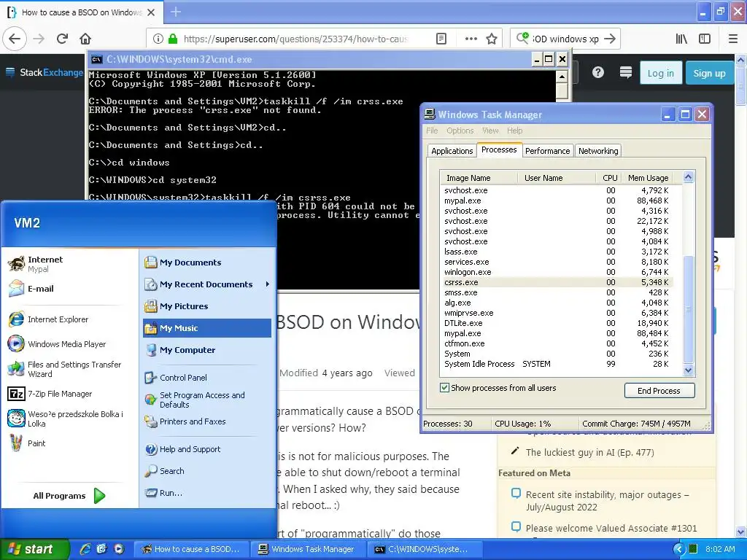Screen dimensions: 747x560
Task: Click Task Manager green CPU tray icon
Action: (x=693, y=549)
